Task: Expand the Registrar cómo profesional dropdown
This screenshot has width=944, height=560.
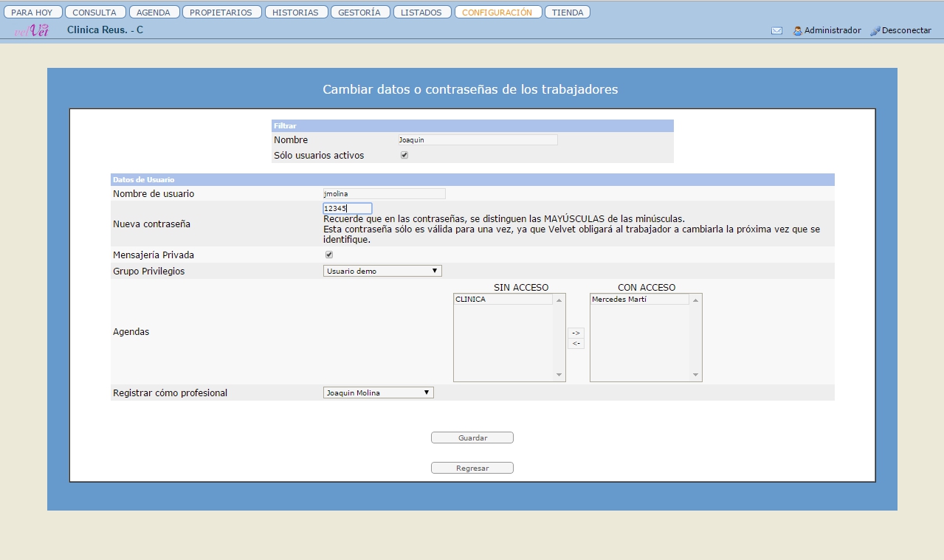Action: pyautogui.click(x=379, y=393)
